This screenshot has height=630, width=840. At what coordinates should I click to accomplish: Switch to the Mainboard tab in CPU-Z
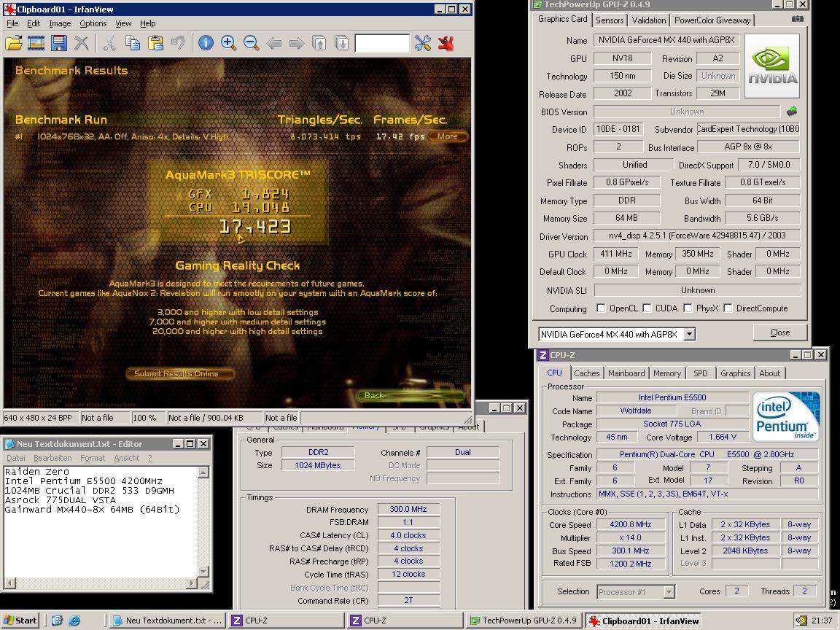pos(626,373)
